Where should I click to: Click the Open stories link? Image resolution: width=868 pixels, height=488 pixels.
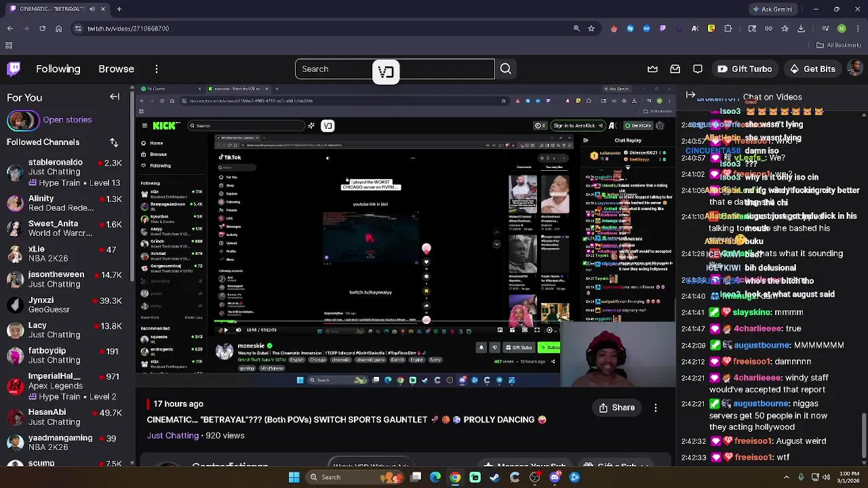[x=67, y=120]
